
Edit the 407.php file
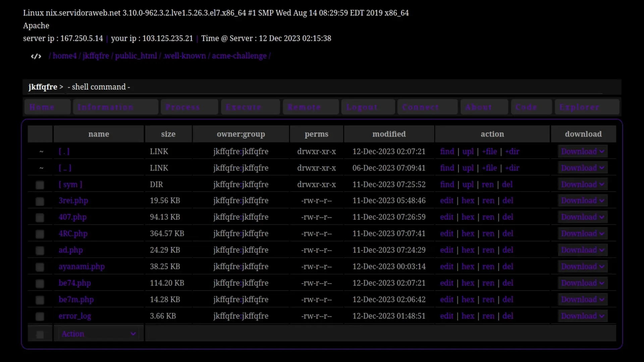point(447,217)
